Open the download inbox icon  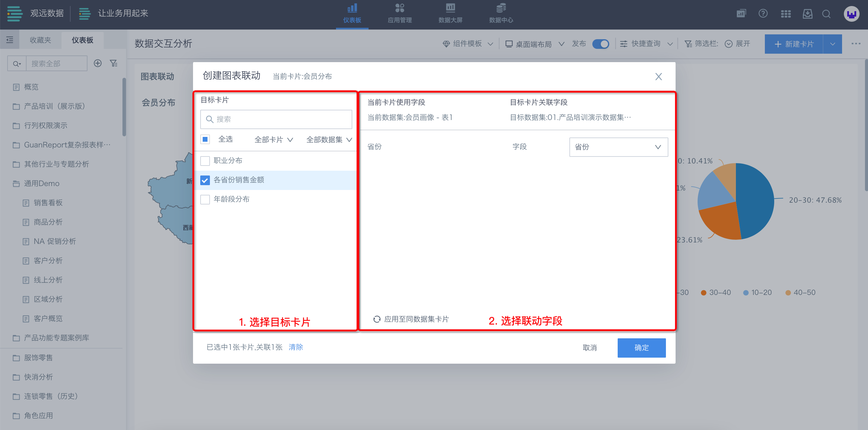pos(807,14)
